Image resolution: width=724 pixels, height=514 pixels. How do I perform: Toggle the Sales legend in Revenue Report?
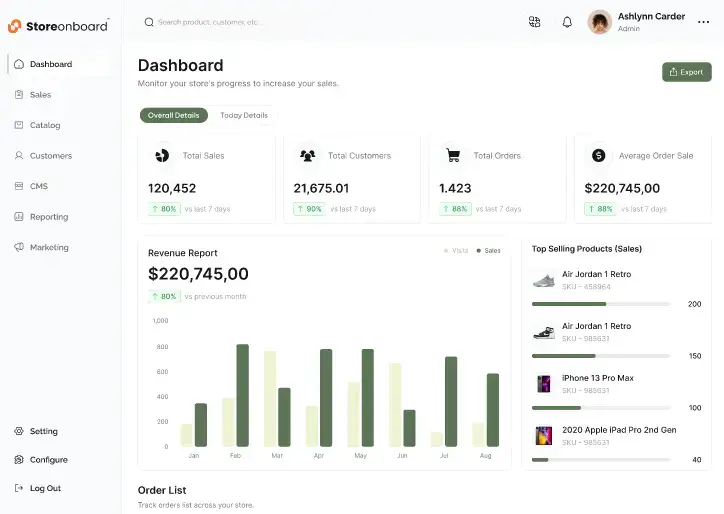click(489, 251)
